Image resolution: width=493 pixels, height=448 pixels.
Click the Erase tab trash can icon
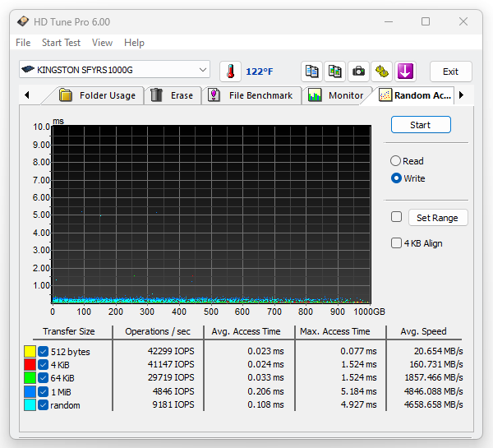point(156,95)
